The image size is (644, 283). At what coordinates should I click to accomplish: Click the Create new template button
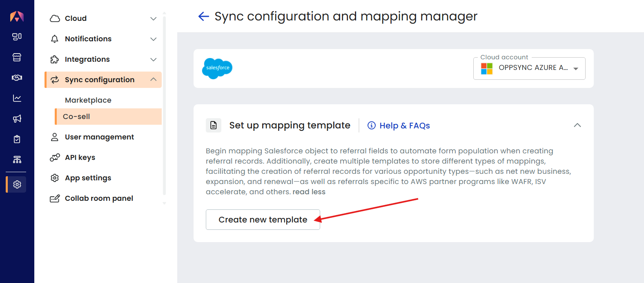tap(263, 220)
